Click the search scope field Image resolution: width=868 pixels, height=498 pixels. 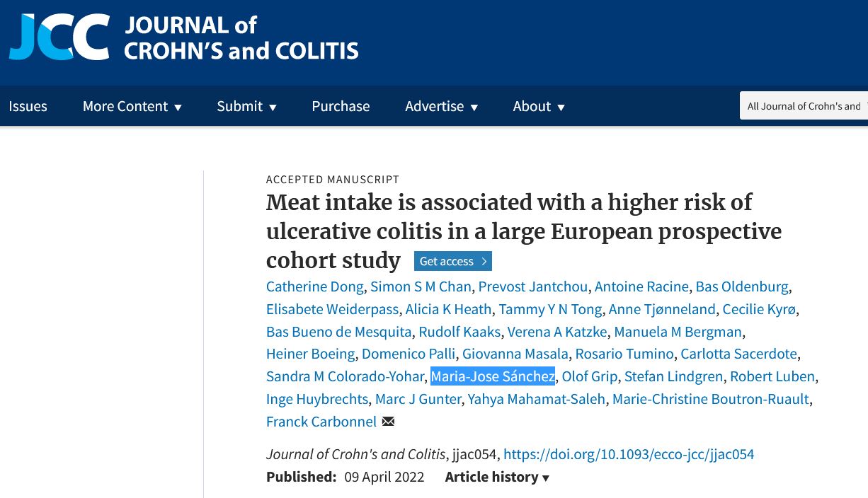coord(804,106)
